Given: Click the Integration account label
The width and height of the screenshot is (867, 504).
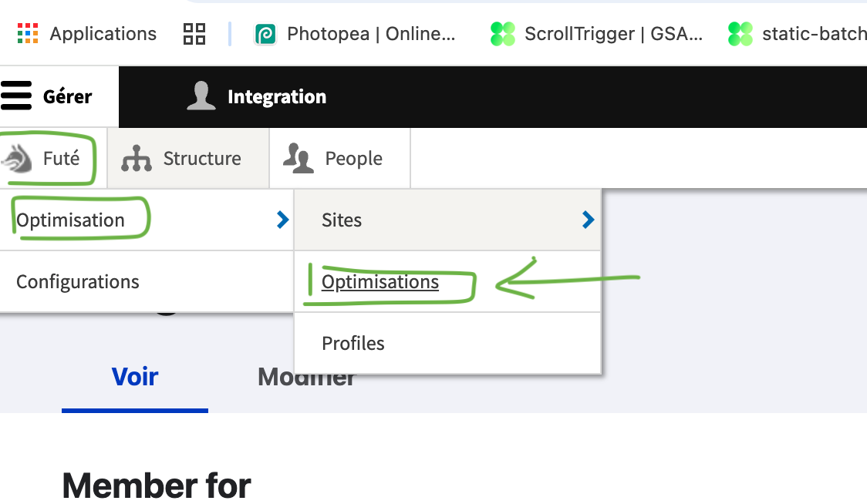Looking at the screenshot, I should click(277, 97).
